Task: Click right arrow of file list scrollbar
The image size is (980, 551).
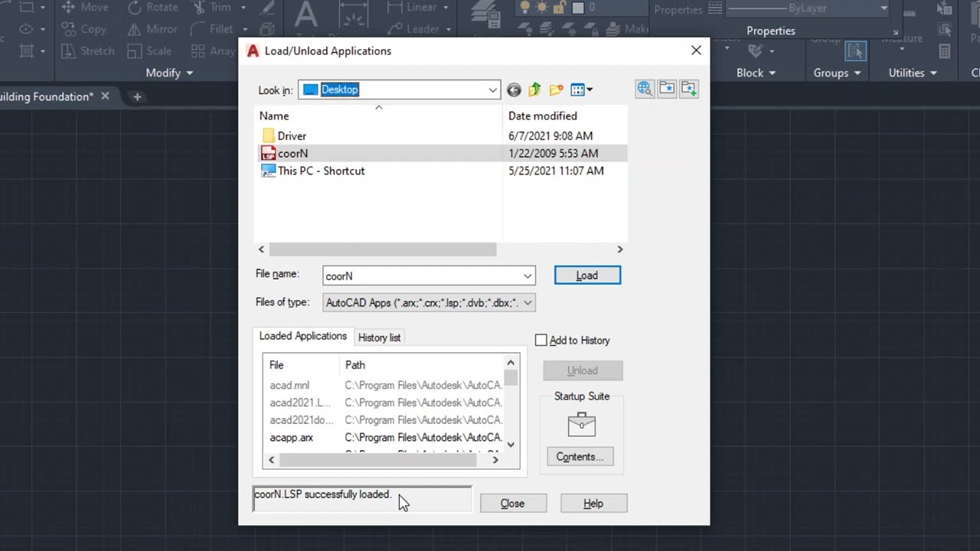Action: pos(620,249)
